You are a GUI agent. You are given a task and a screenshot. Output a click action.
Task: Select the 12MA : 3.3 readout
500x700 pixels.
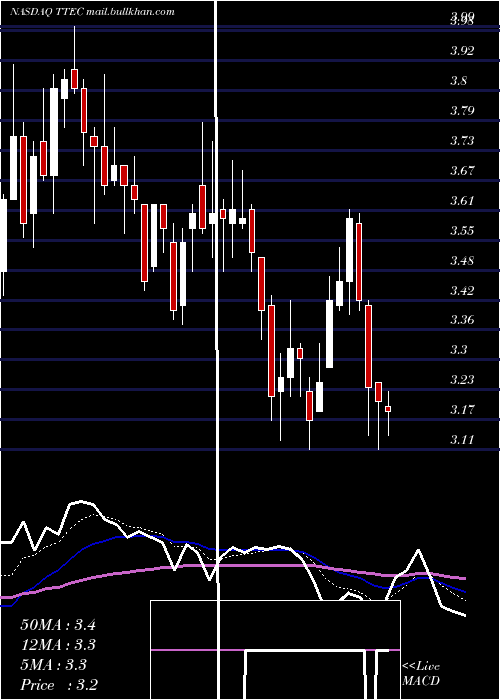click(58, 645)
